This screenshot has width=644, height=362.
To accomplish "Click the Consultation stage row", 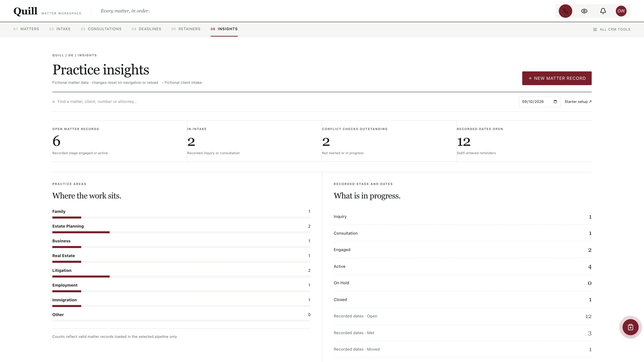I will 463,233.
